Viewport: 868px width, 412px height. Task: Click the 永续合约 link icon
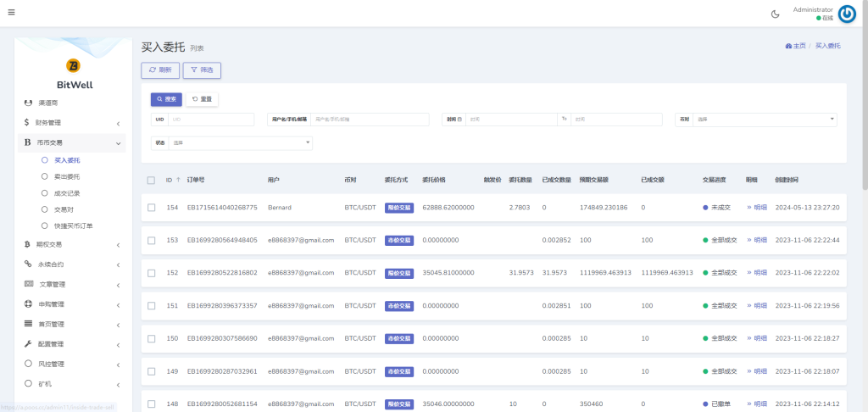click(x=28, y=264)
